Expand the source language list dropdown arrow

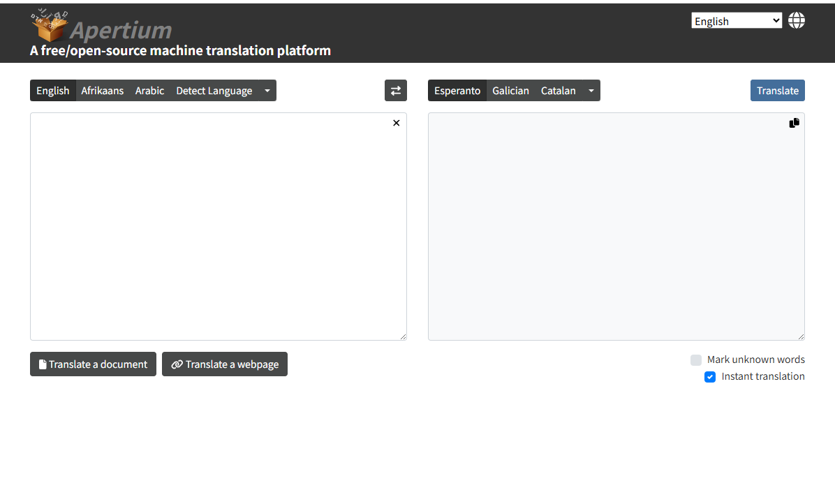pos(267,91)
